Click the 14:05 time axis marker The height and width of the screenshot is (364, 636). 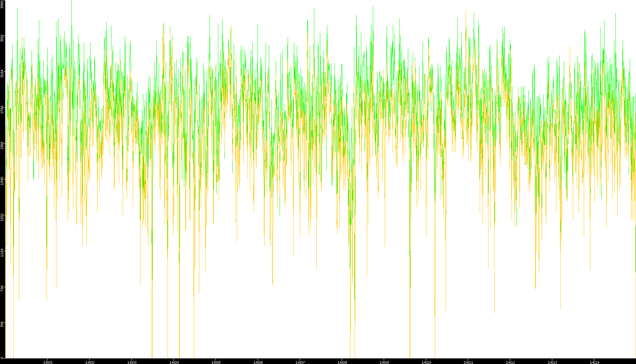point(216,362)
